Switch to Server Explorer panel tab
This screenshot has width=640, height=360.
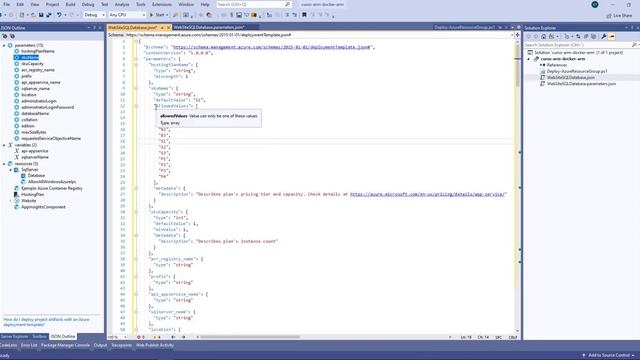14,337
